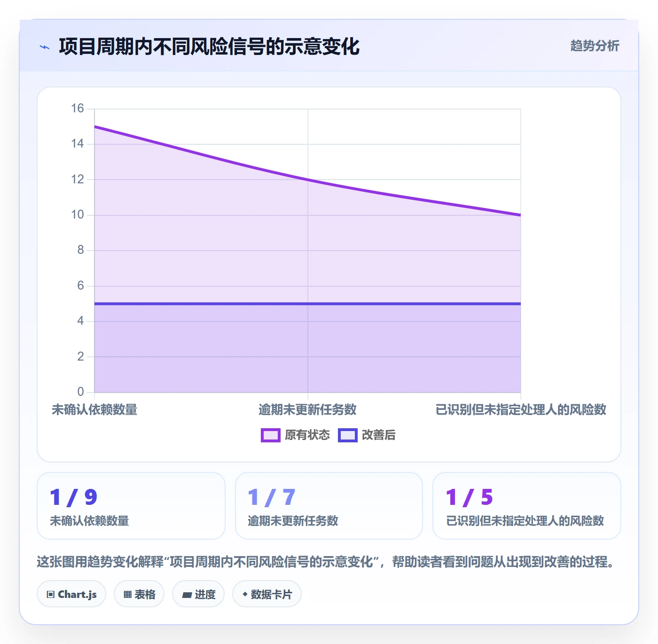Click the 原有状态 legend label
Image resolution: width=658 pixels, height=644 pixels.
click(307, 435)
